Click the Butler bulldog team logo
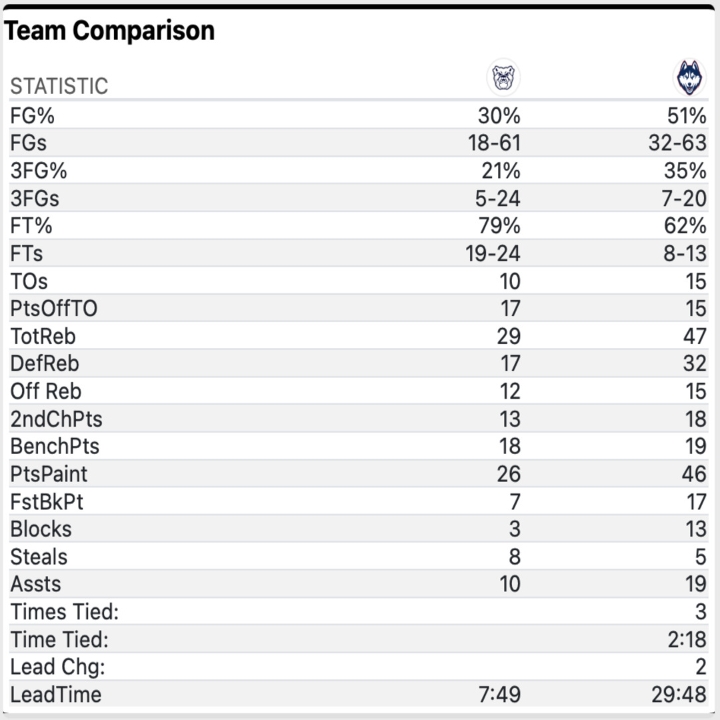 tap(504, 77)
